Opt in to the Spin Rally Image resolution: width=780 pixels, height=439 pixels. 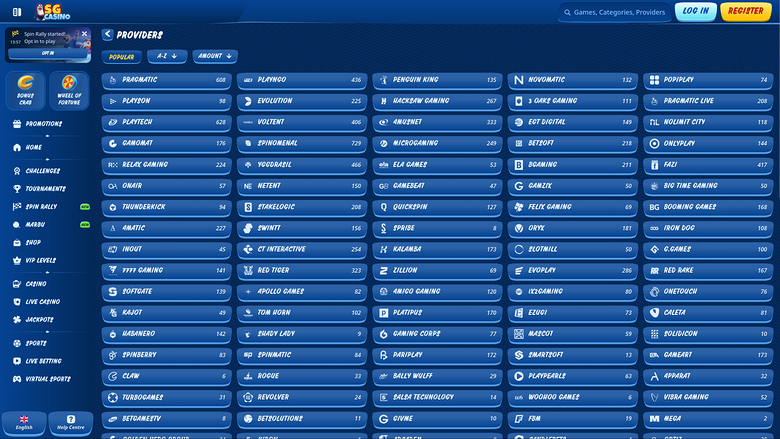(x=48, y=54)
